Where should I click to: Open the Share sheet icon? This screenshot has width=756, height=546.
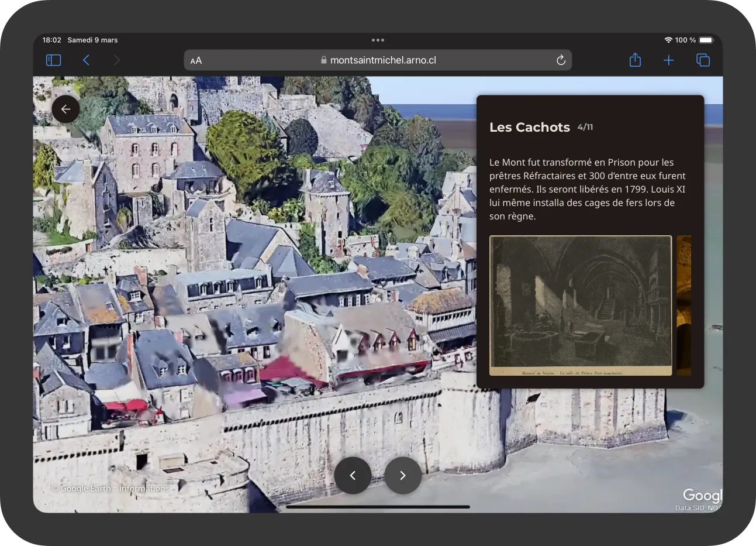[635, 60]
